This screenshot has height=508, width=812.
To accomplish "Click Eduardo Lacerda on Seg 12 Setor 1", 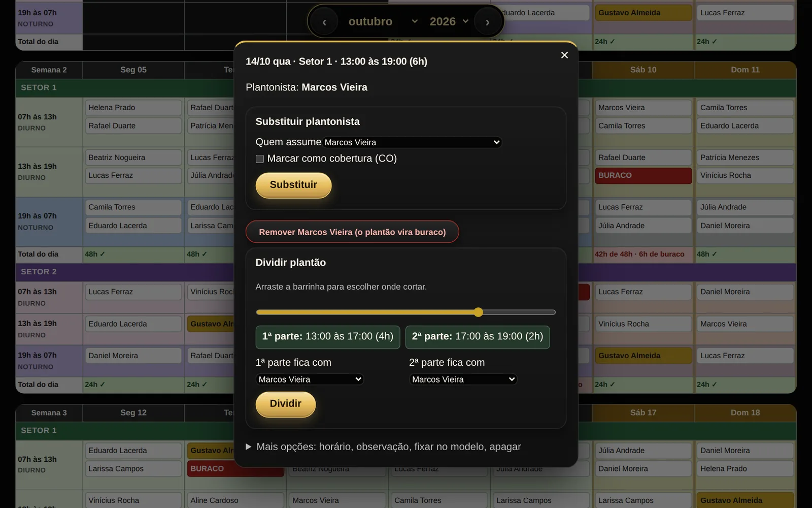I will click(x=133, y=451).
